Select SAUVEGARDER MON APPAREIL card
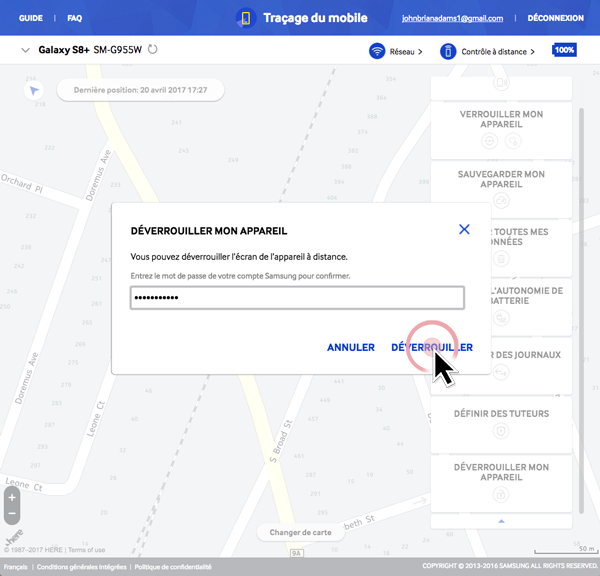The height and width of the screenshot is (576, 600). pos(501,190)
